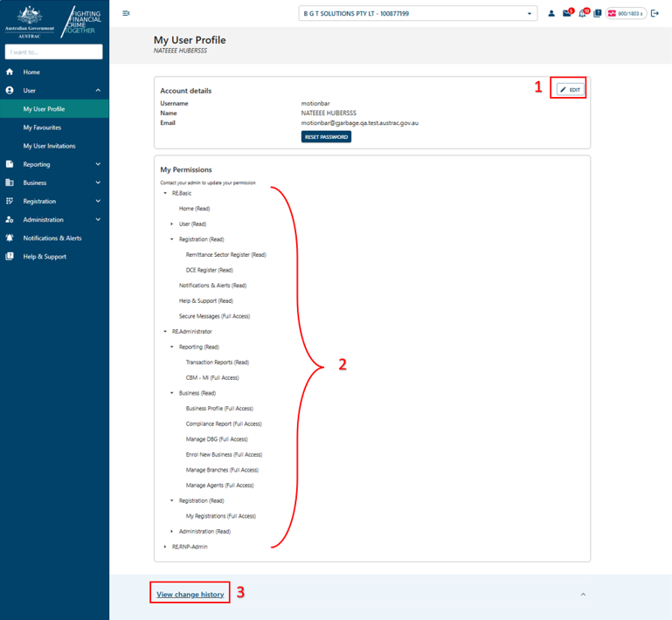Viewport: 672px width, 620px height.
Task: Click the logout icon
Action: click(x=655, y=13)
